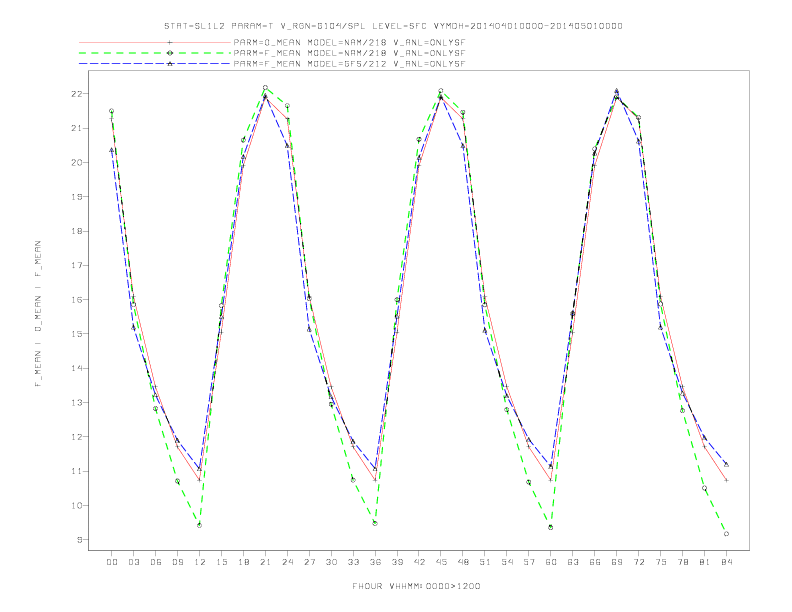This screenshot has height=612, width=792.
Task: Click the chart title starting STAT=SL1L2
Action: click(x=393, y=26)
